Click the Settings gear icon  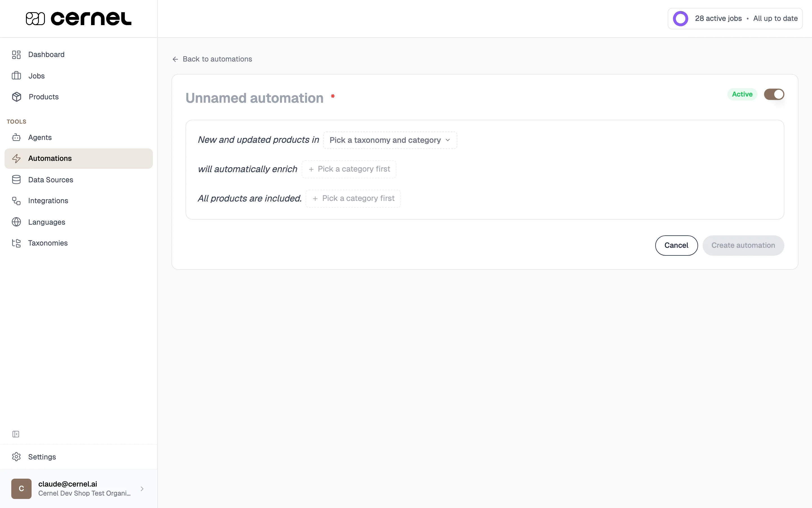(x=16, y=457)
